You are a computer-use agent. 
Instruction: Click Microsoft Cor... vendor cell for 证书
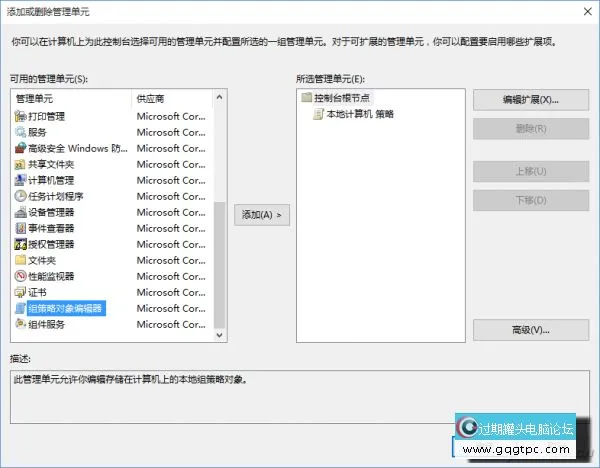pos(171,293)
